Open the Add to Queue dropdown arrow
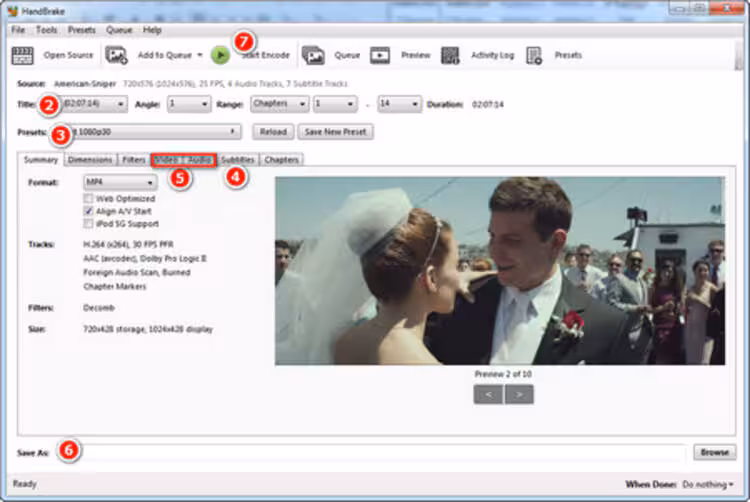This screenshot has height=502, width=750. (x=200, y=55)
